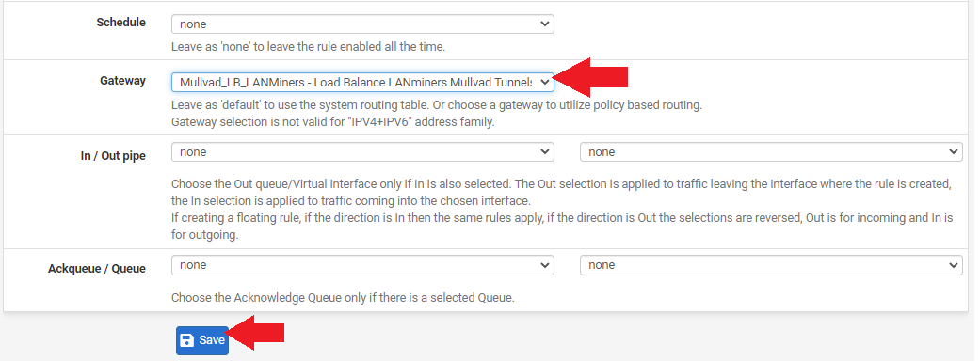Click the floppy disk icon on Save
The width and height of the screenshot is (980, 361).
186,340
